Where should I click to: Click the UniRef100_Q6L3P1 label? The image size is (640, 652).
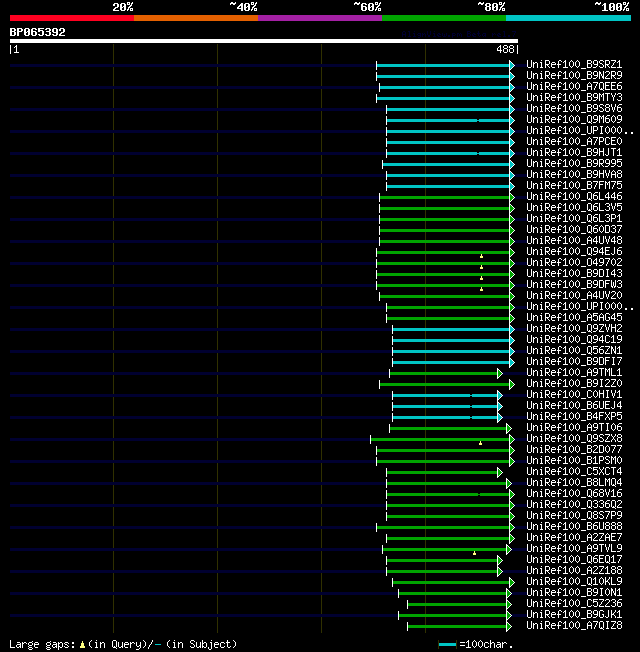click(574, 218)
